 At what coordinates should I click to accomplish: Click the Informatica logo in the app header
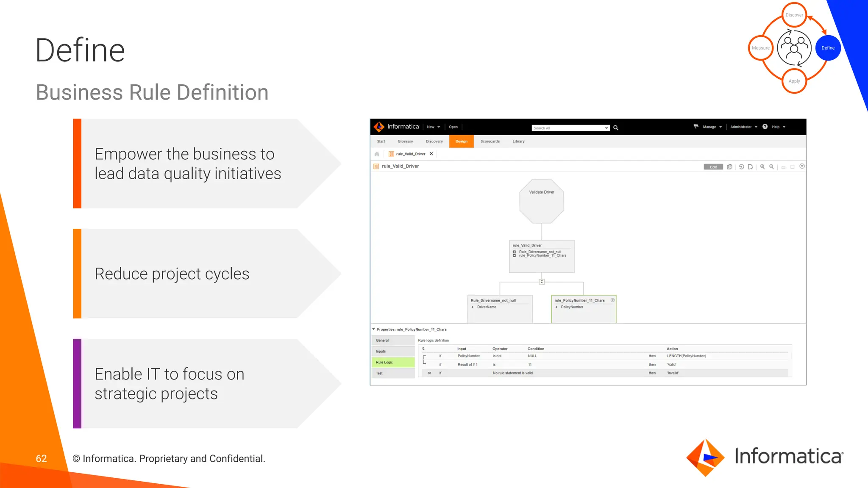point(396,127)
